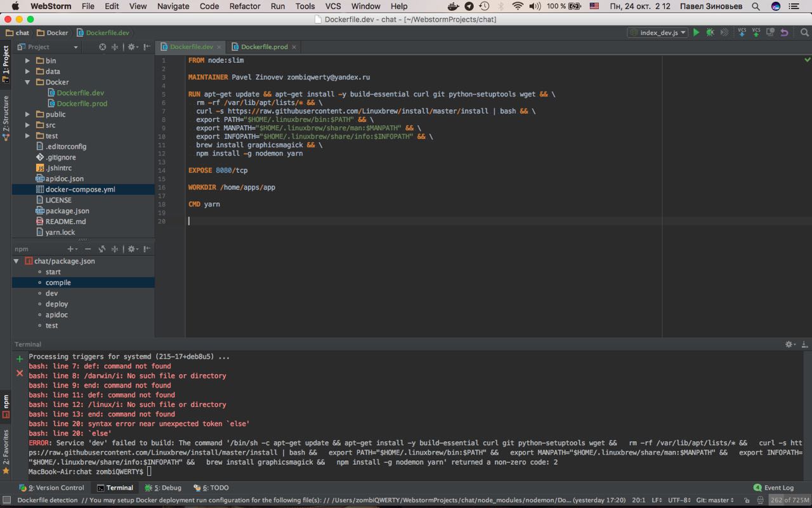Click scroll-from-source target icon in Project panel
The width and height of the screenshot is (812, 508).
pos(103,47)
